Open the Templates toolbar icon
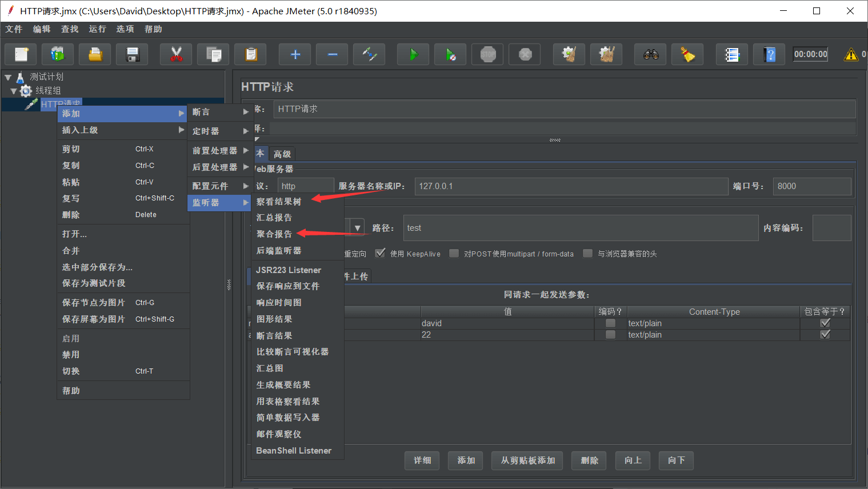Image resolution: width=868 pixels, height=489 pixels. (x=58, y=54)
